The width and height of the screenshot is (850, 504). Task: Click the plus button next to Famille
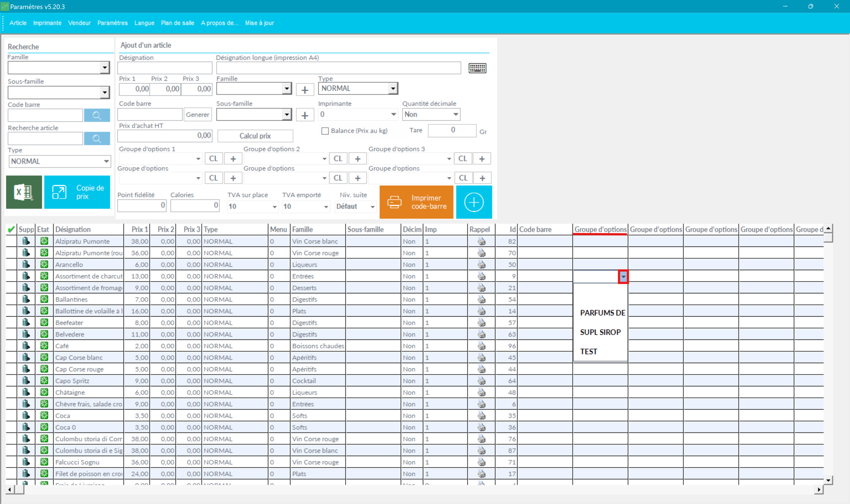(305, 90)
